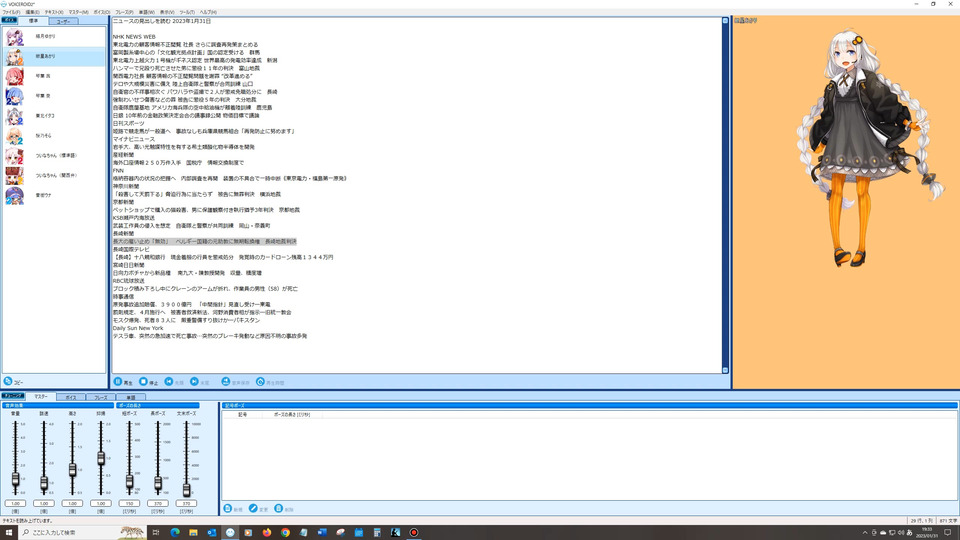This screenshot has height=540, width=960.
Task: Click text editor scrollbar down arrow
Action: pyautogui.click(x=726, y=370)
